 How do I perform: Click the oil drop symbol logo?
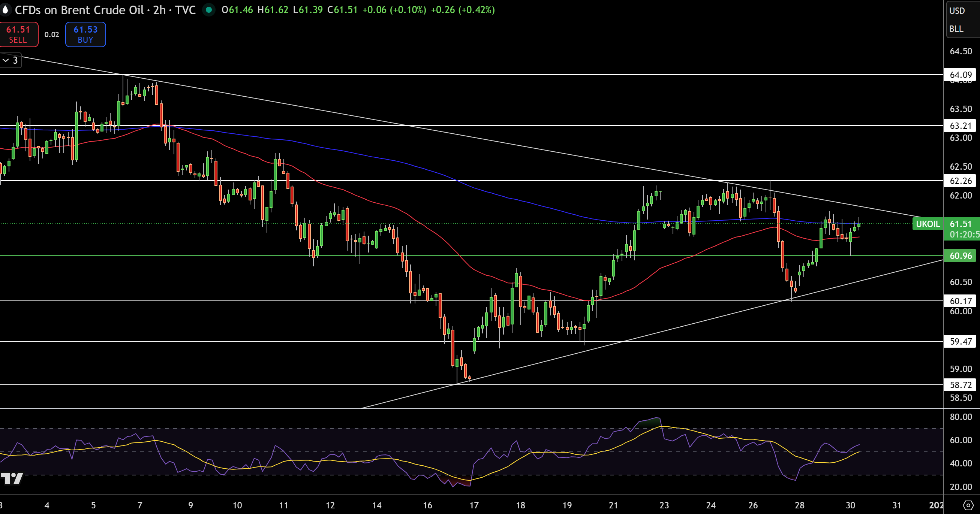(5, 10)
